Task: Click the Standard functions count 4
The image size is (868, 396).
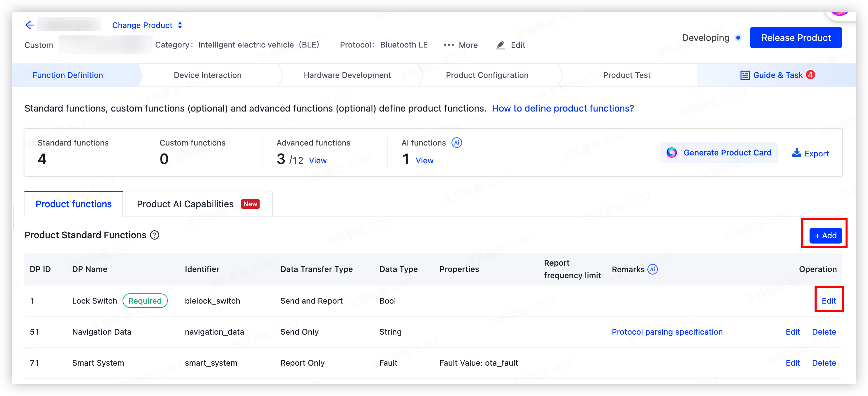Action: (x=42, y=159)
